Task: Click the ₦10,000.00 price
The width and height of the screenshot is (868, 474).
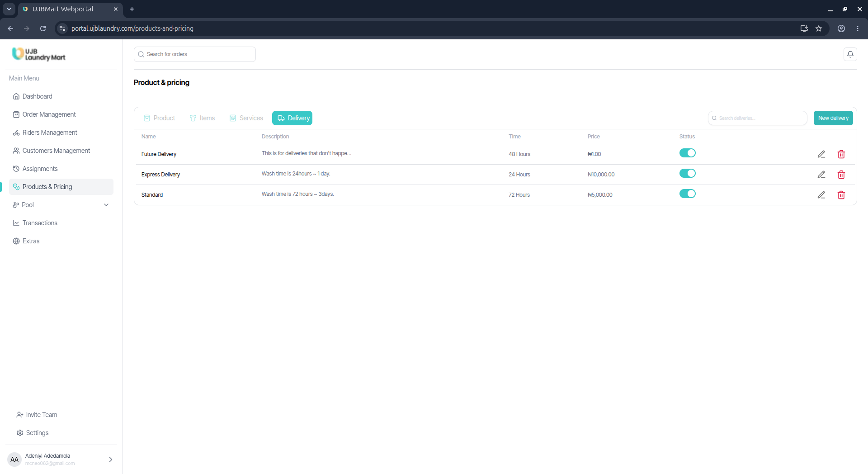Action: (x=601, y=175)
